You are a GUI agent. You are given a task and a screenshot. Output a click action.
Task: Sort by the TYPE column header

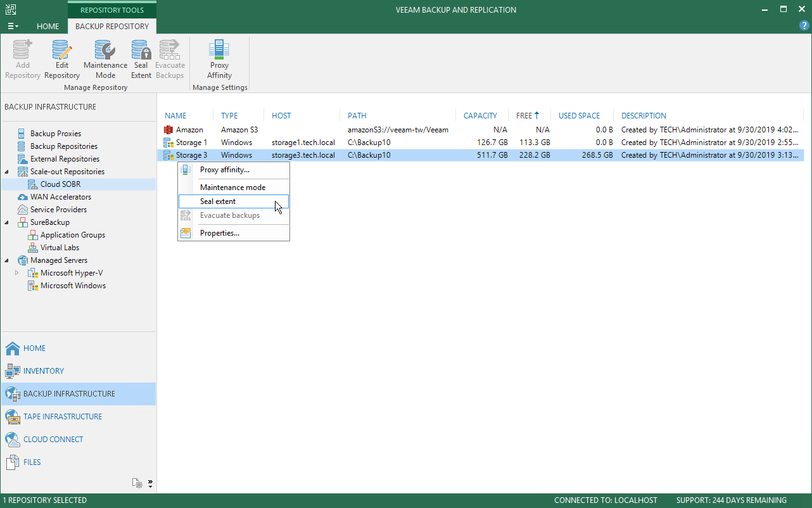tap(229, 116)
